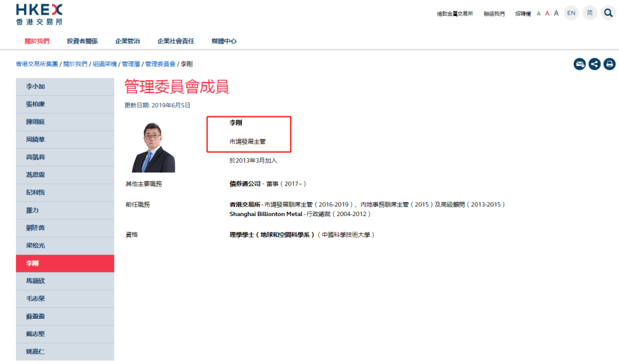The width and height of the screenshot is (619, 364).
Task: Click the 更新日期 2019年6月5日 text
Action: tap(157, 105)
